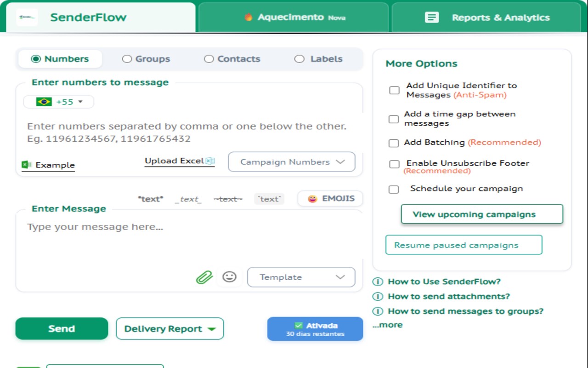
Task: Open How to send attachments help link
Action: pyautogui.click(x=449, y=296)
